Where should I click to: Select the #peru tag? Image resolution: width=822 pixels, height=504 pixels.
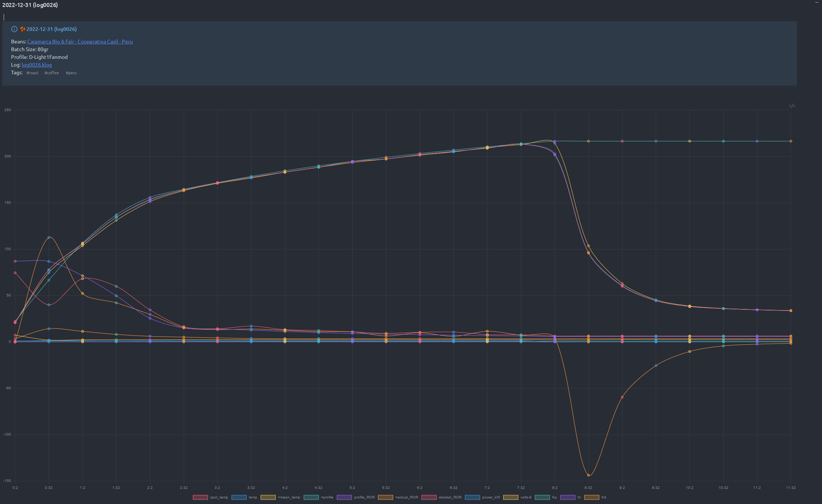coord(71,73)
